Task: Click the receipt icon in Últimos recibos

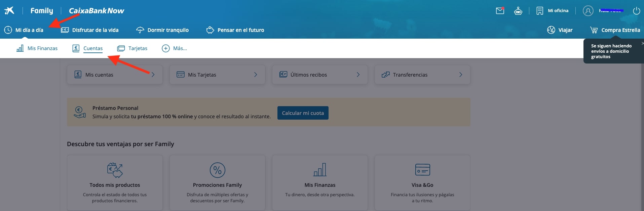Action: pyautogui.click(x=283, y=75)
